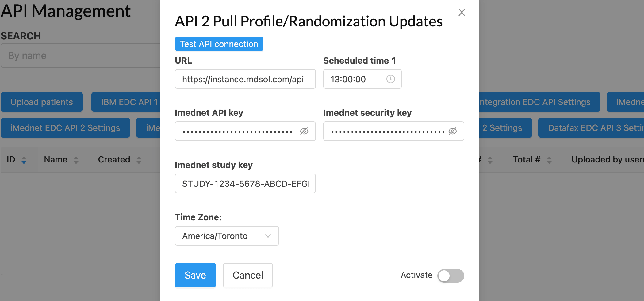
Task: Close the API 2 dialog with X icon
Action: (x=462, y=12)
